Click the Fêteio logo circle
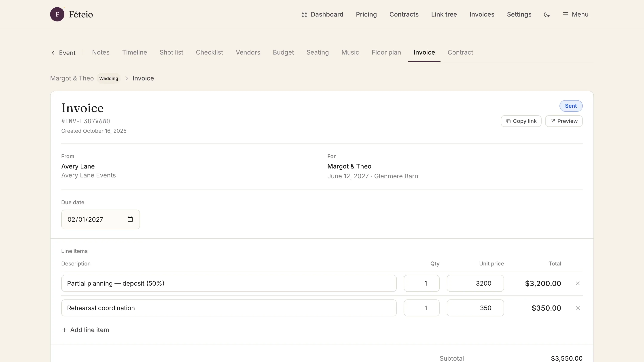 click(x=57, y=14)
